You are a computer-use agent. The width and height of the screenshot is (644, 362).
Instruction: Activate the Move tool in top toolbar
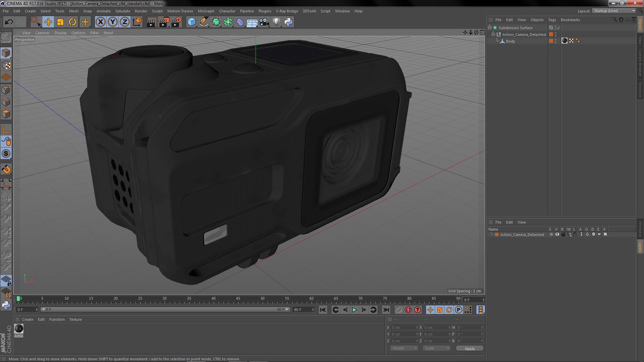point(48,22)
